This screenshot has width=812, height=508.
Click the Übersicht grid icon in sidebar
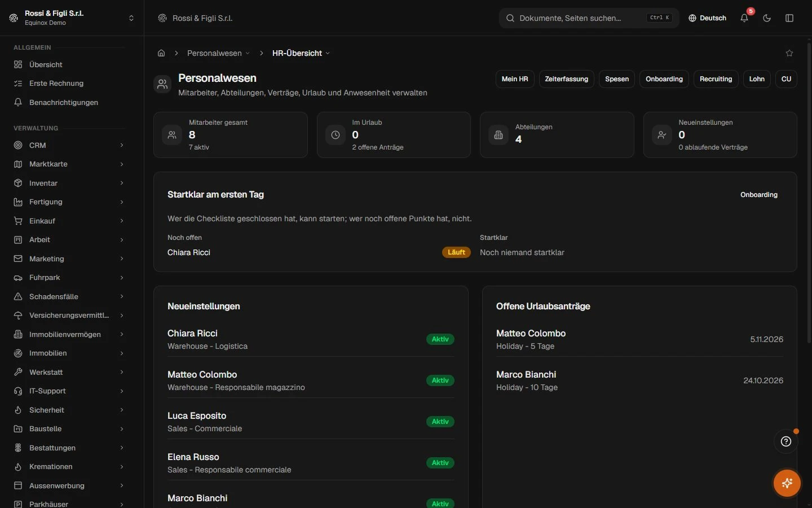click(18, 64)
